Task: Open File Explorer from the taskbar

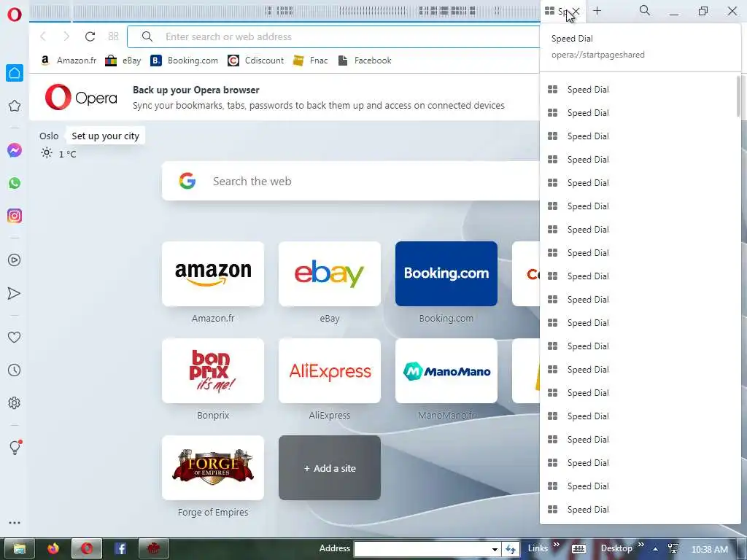Action: click(19, 548)
